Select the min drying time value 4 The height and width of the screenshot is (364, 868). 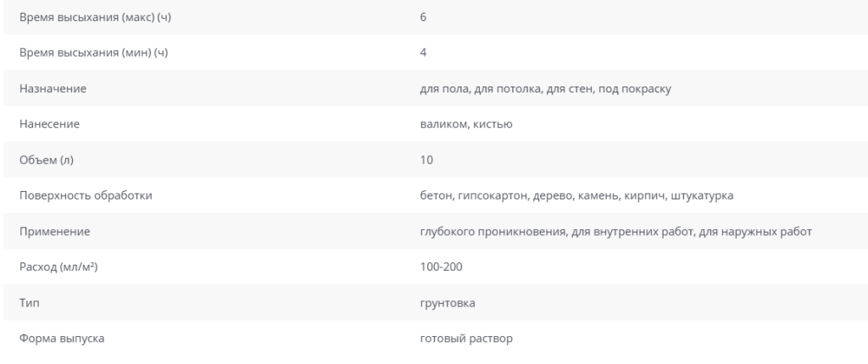(423, 53)
